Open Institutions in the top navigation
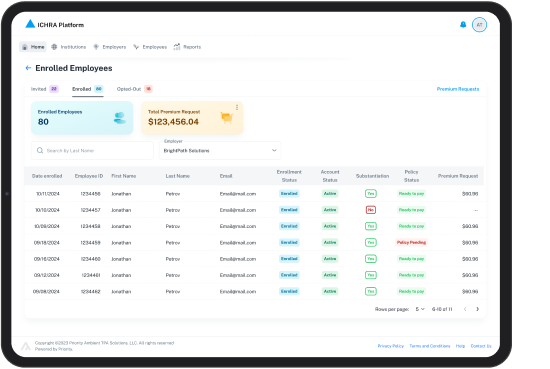Image resolution: width=550 pixels, height=369 pixels. [x=69, y=47]
